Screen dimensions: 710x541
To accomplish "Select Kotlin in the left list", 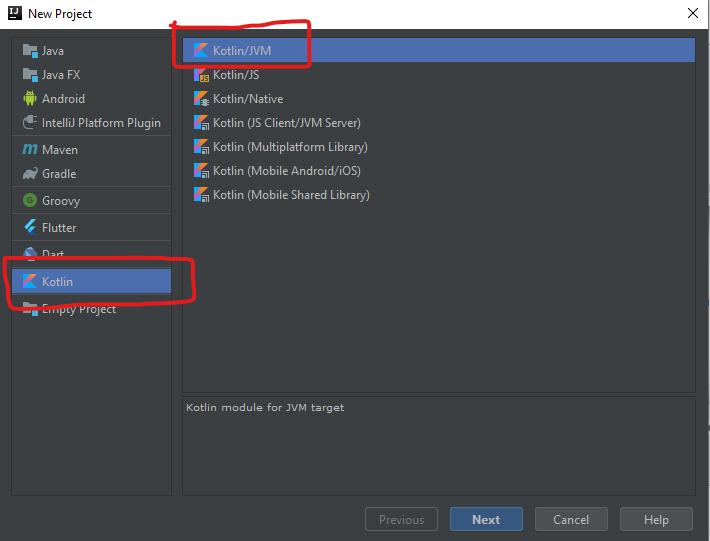I will tap(91, 281).
